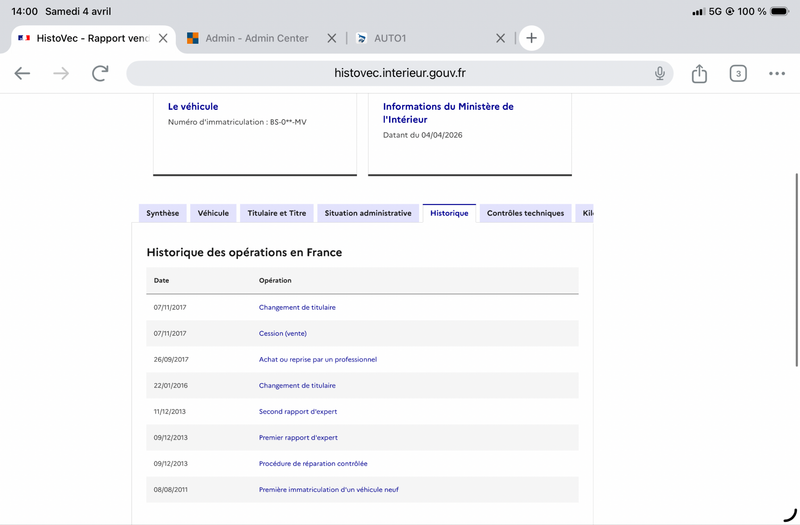800x525 pixels.
Task: Close the HistoVec tab
Action: pos(163,38)
